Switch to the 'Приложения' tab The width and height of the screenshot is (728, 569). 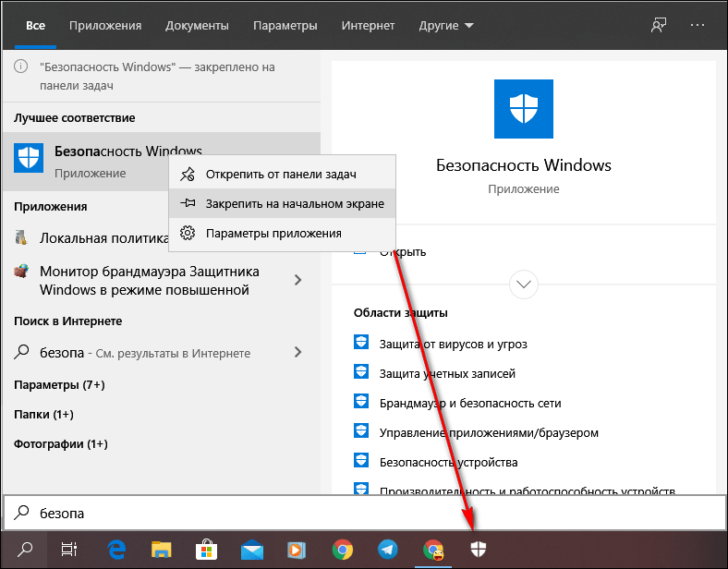pos(105,26)
